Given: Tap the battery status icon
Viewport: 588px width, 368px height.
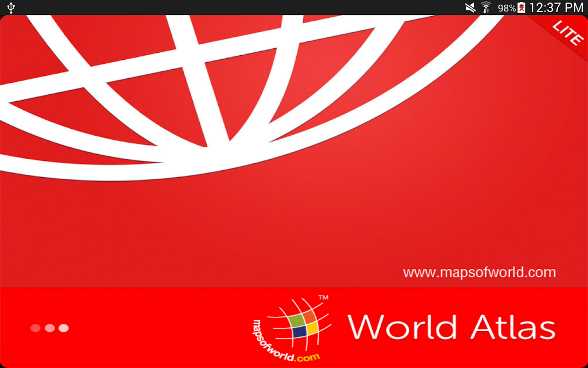Looking at the screenshot, I should pos(521,7).
